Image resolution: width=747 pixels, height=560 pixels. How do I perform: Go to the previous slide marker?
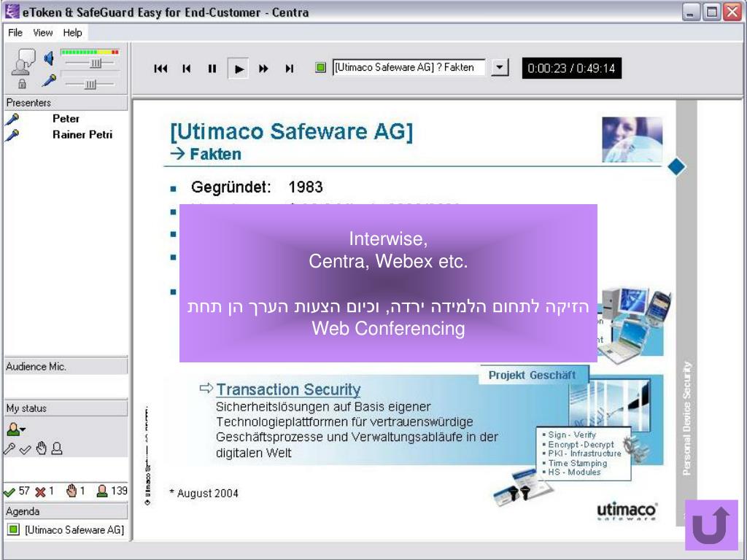(x=187, y=69)
